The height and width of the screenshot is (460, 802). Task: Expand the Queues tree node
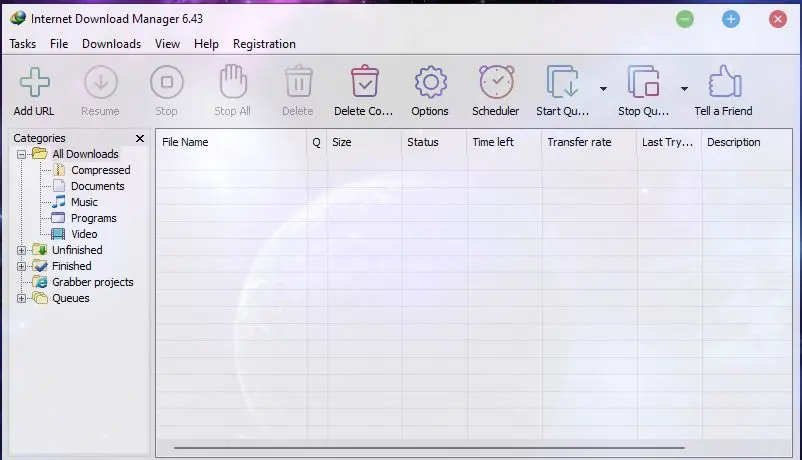click(21, 298)
